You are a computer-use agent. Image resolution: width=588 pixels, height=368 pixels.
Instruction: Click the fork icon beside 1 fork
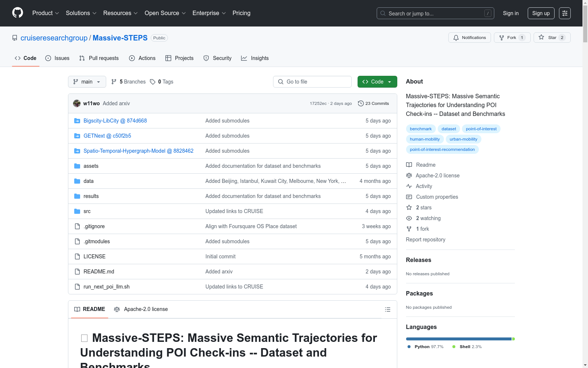pos(409,229)
